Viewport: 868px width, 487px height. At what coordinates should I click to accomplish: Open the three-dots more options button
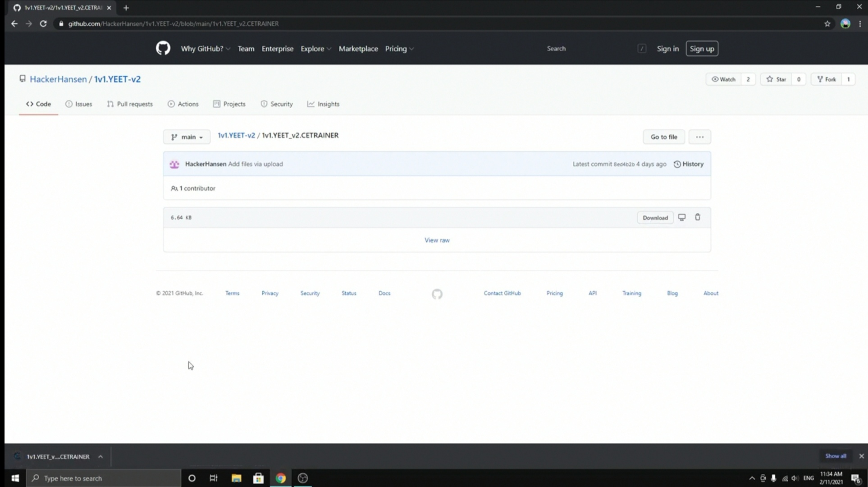pos(699,137)
